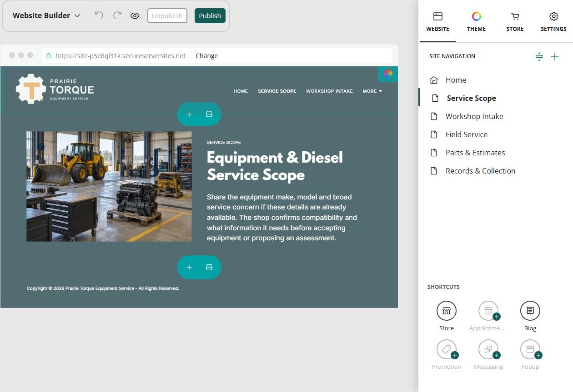Image resolution: width=573 pixels, height=392 pixels.
Task: Open the Store shortcut
Action: pos(447,311)
